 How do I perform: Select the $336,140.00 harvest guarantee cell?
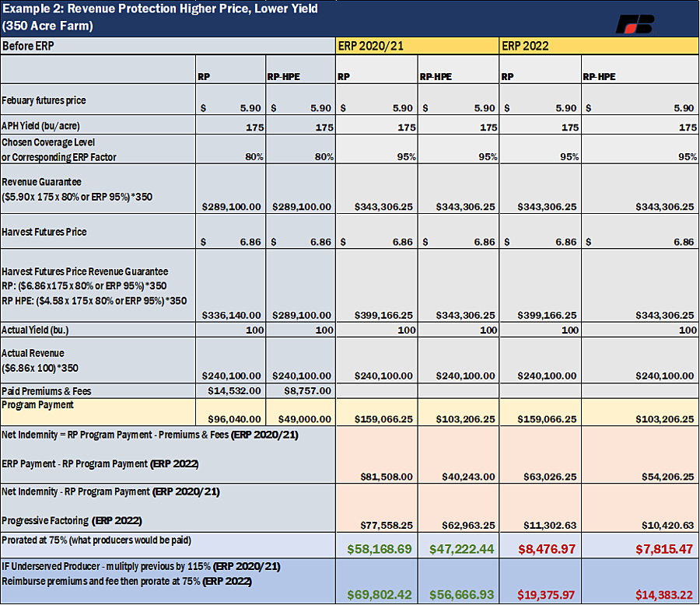231,285
